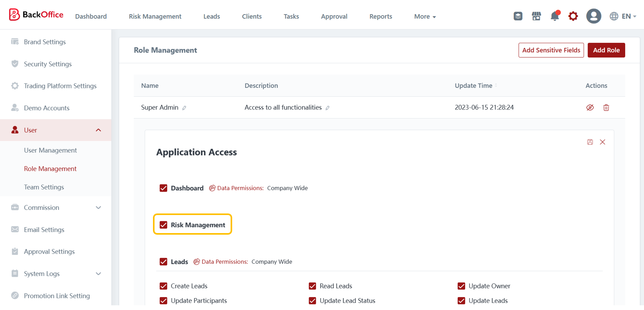This screenshot has height=310, width=644.
Task: Delete the Super Admin role via trash icon
Action: point(606,108)
